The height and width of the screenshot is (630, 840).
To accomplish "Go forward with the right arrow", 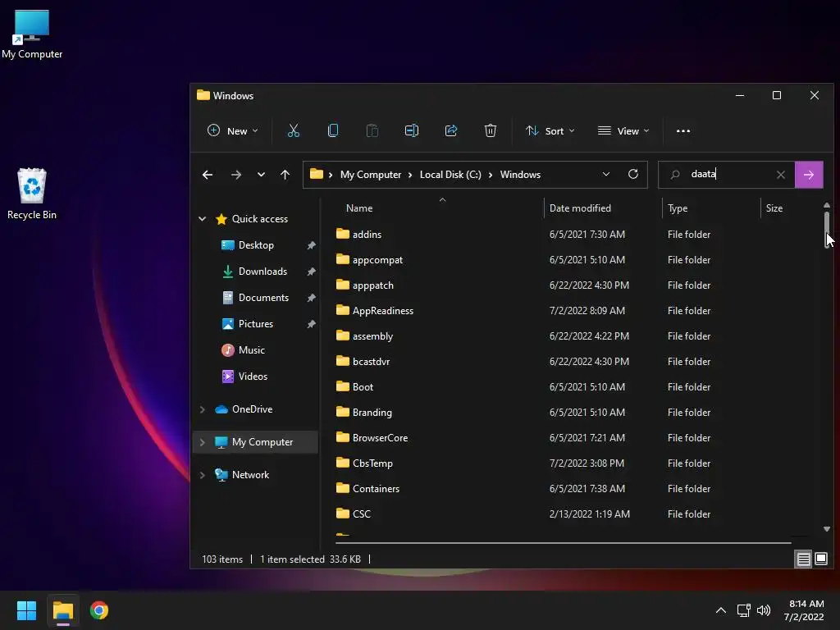I will [235, 175].
